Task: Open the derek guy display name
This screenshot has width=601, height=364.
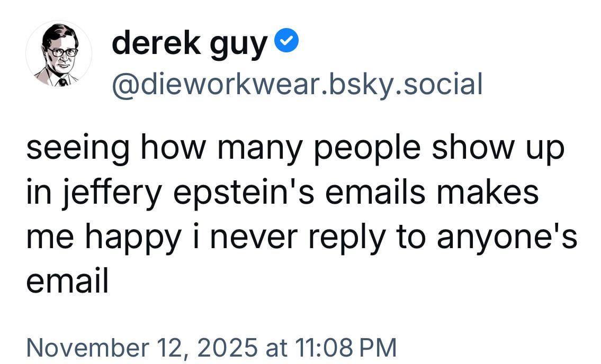Action: (x=189, y=43)
